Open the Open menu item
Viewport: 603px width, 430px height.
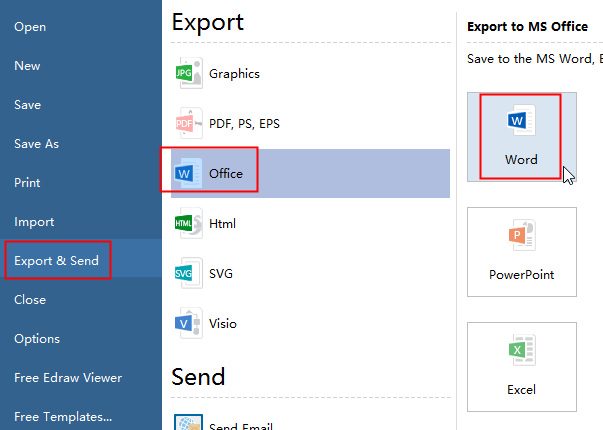[x=30, y=27]
